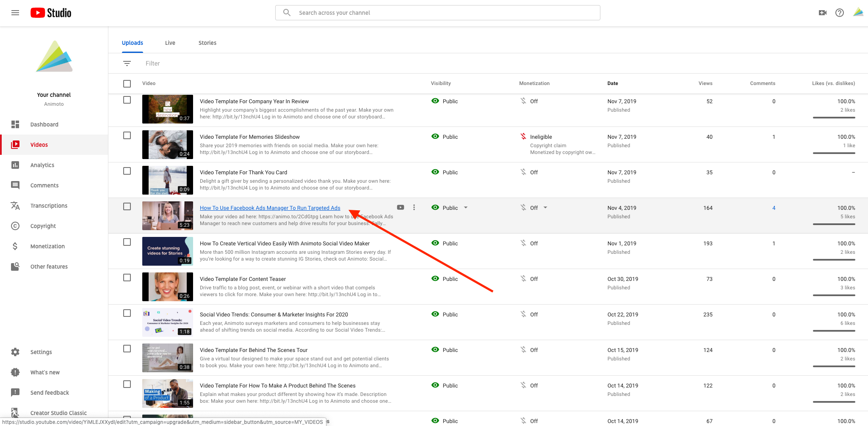Screen dimensions: 868x426
Task: Select the Facebook Ads Manager video checkbox
Action: (127, 206)
